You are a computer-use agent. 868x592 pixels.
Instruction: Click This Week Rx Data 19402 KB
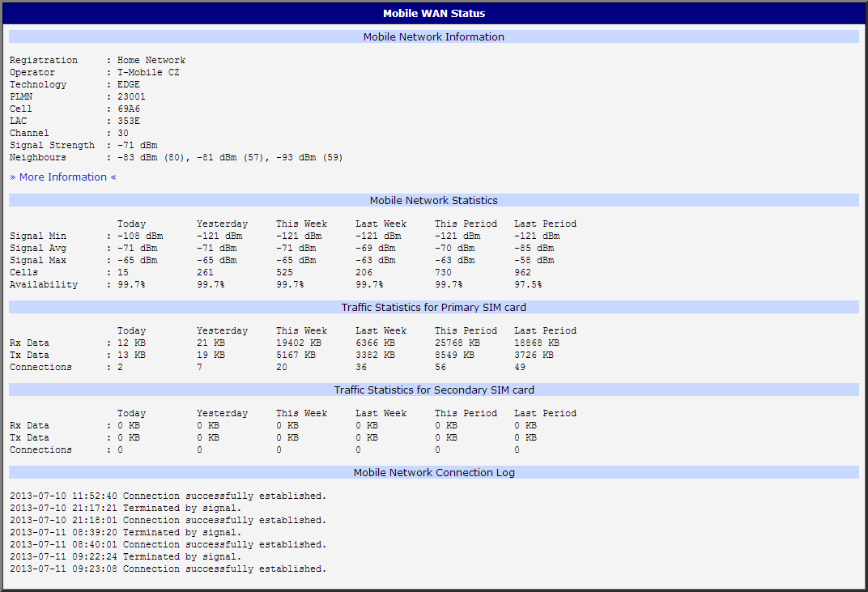click(x=299, y=343)
